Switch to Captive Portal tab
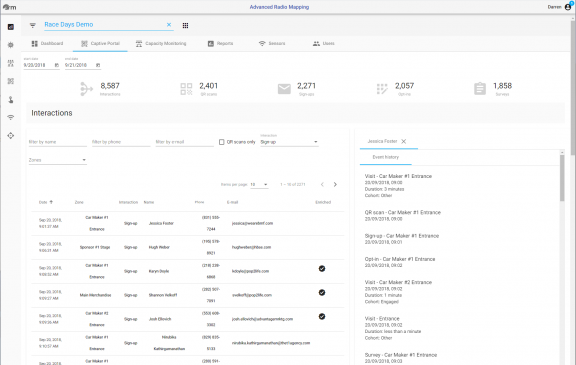The image size is (576, 365). [100, 43]
